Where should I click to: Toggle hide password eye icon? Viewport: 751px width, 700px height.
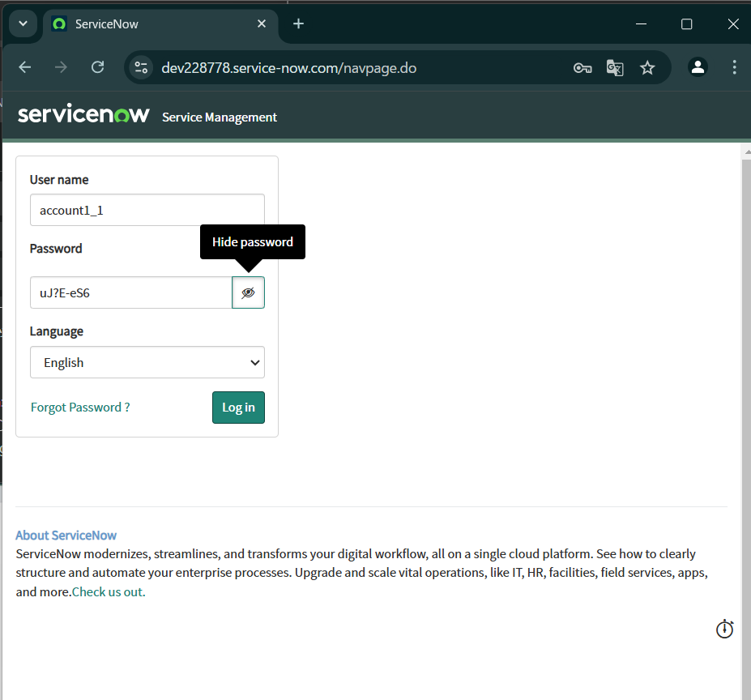coord(248,292)
